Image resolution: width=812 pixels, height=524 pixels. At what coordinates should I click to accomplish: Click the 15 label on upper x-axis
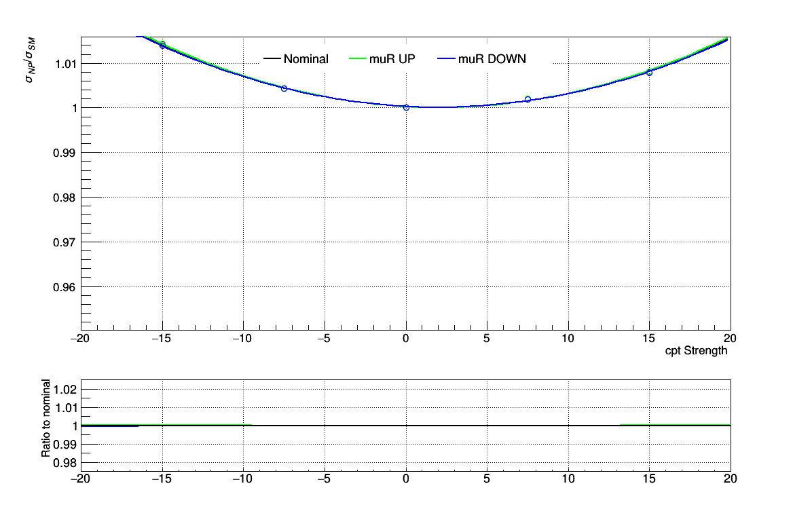pos(649,338)
